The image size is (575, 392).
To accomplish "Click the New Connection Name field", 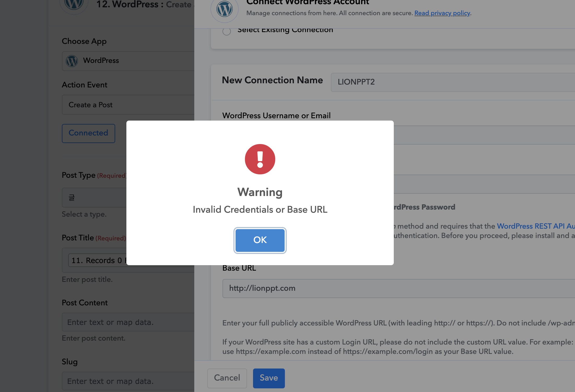I will point(453,82).
